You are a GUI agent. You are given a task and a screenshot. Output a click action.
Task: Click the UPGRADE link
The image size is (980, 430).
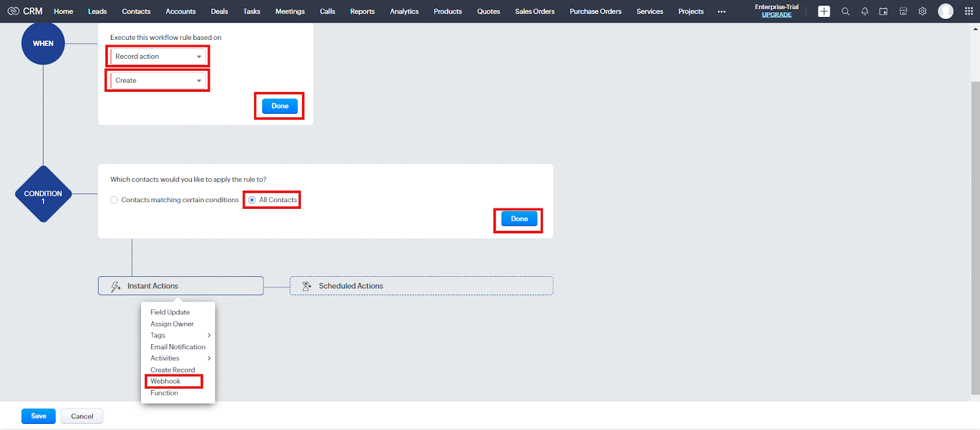coord(777,15)
